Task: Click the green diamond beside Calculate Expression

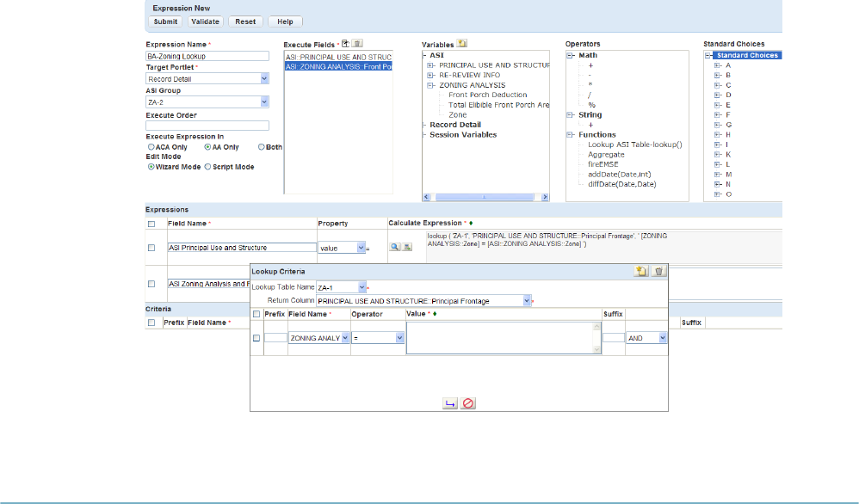Action: (x=471, y=224)
